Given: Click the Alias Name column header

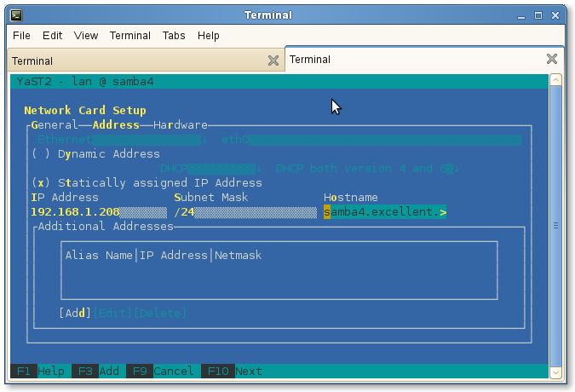Looking at the screenshot, I should click(99, 255).
